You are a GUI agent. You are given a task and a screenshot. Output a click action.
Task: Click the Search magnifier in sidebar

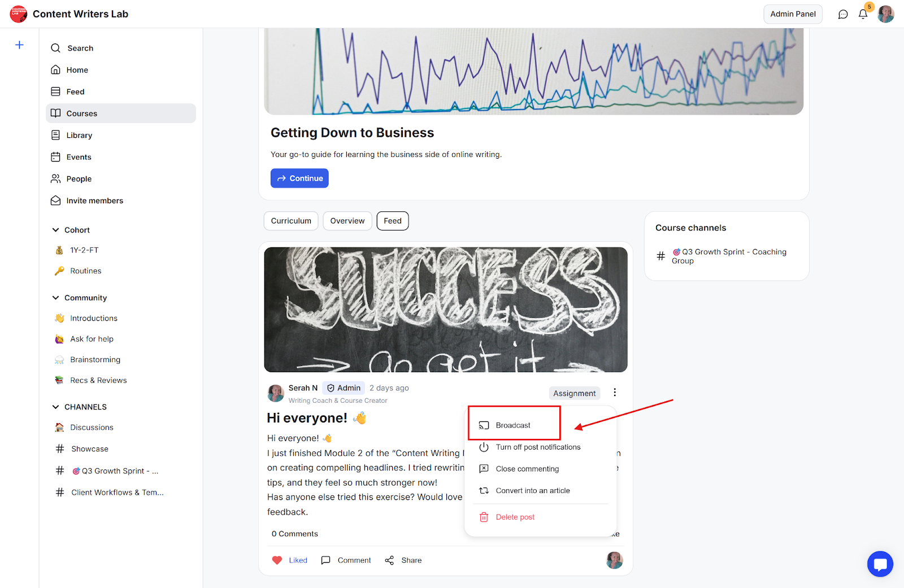[55, 48]
